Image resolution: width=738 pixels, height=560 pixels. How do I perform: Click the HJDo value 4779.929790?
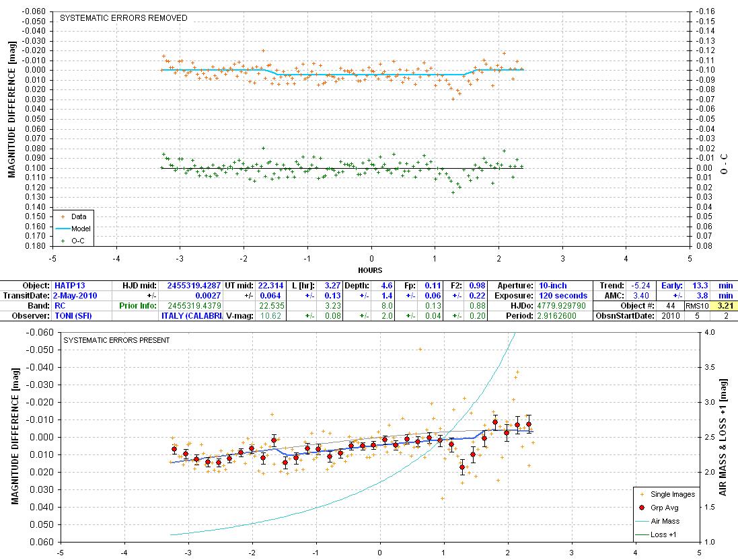tap(562, 306)
